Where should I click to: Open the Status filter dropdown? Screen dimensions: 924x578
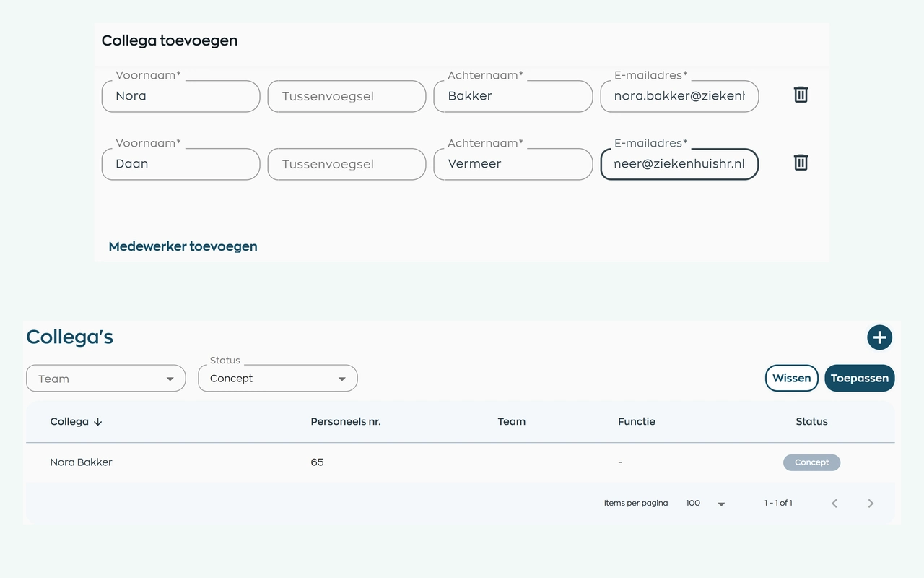point(278,379)
